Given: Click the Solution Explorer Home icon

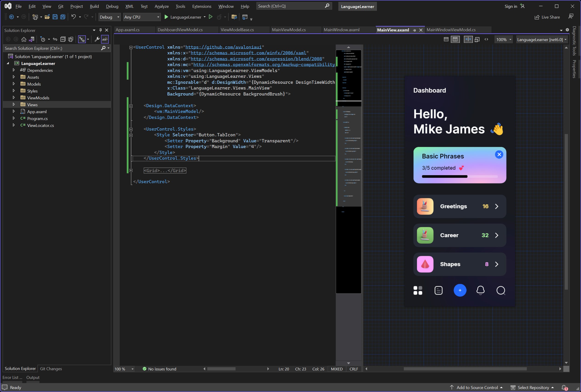Looking at the screenshot, I should 24,39.
